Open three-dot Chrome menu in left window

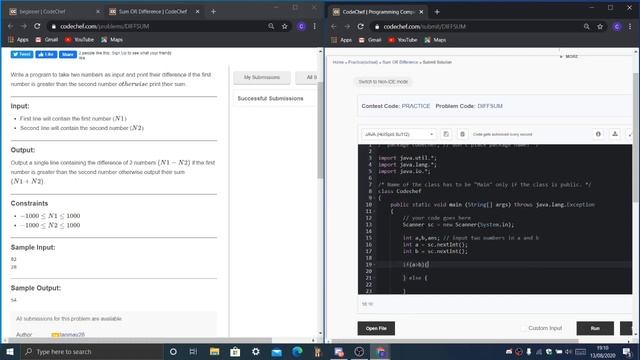315,26
